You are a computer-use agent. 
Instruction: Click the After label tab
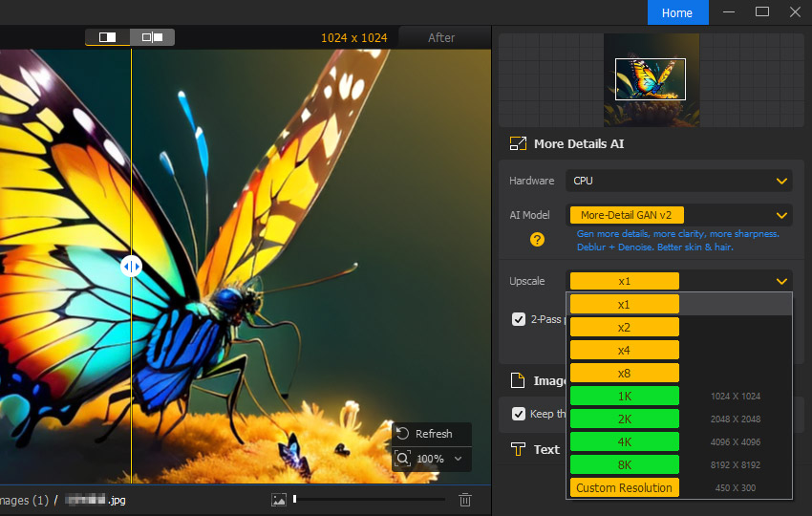(x=441, y=38)
